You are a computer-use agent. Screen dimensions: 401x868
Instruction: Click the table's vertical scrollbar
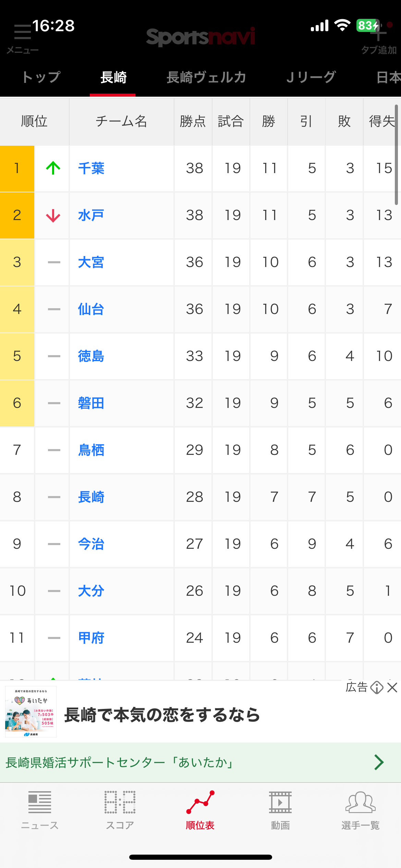(396, 154)
